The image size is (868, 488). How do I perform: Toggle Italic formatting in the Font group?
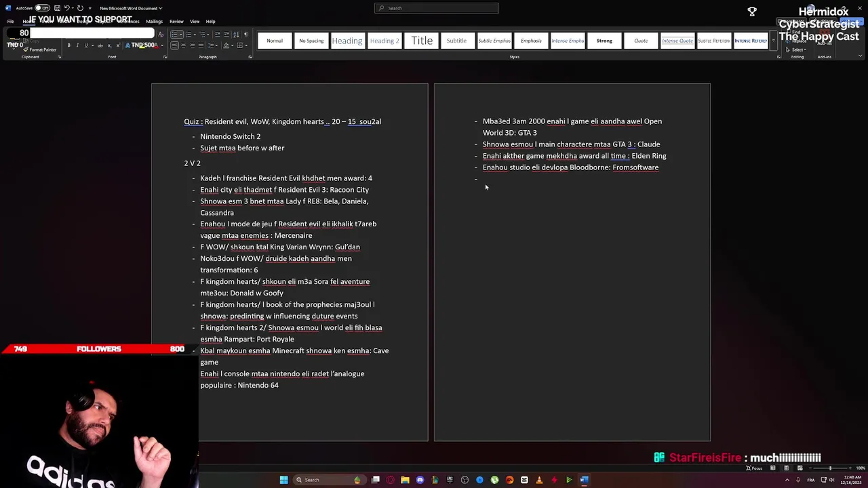(77, 45)
